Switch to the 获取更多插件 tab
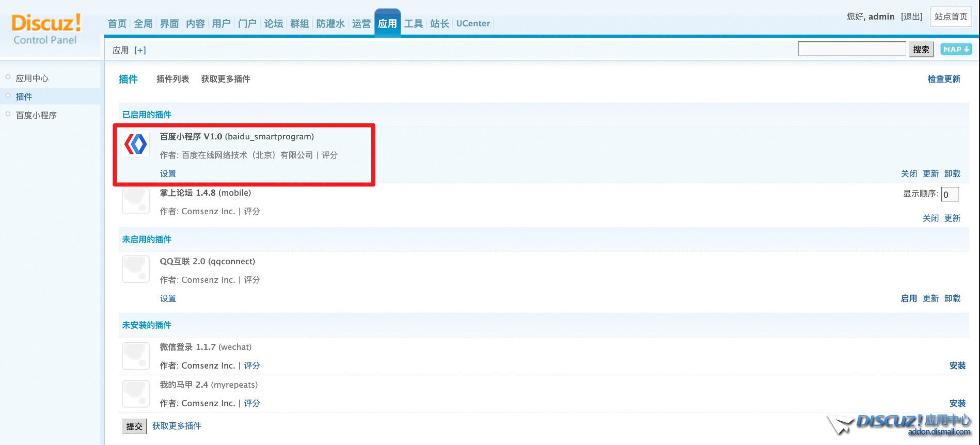Screen dimensions: 980x445 point(226,79)
